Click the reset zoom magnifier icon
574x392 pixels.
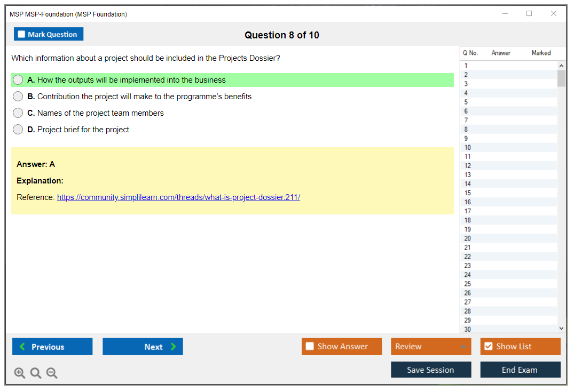(36, 373)
